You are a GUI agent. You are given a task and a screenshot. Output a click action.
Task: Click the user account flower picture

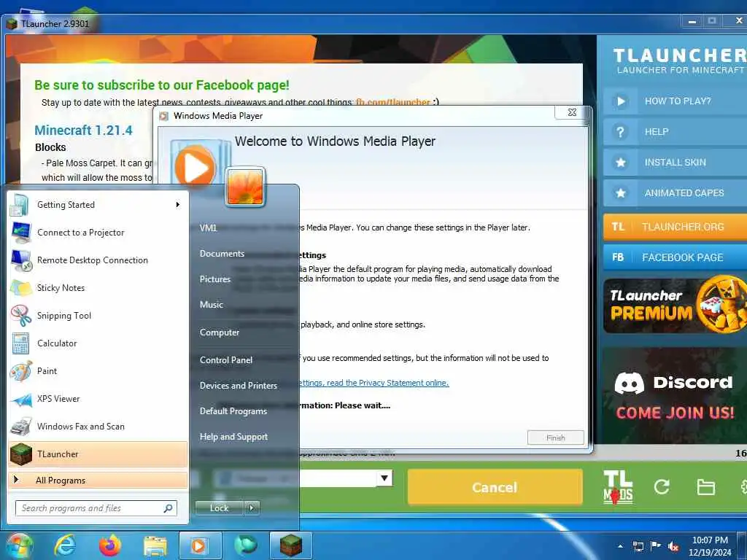click(x=245, y=187)
